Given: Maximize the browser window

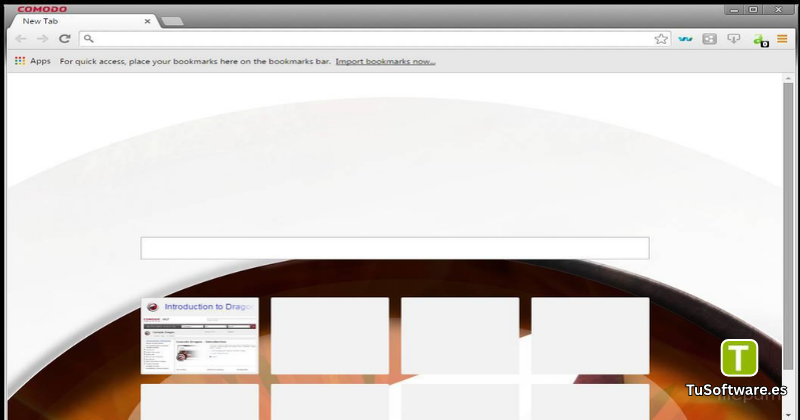Looking at the screenshot, I should click(x=754, y=9).
